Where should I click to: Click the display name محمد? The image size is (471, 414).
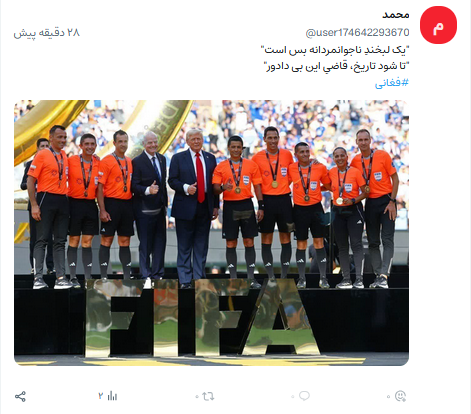click(396, 15)
